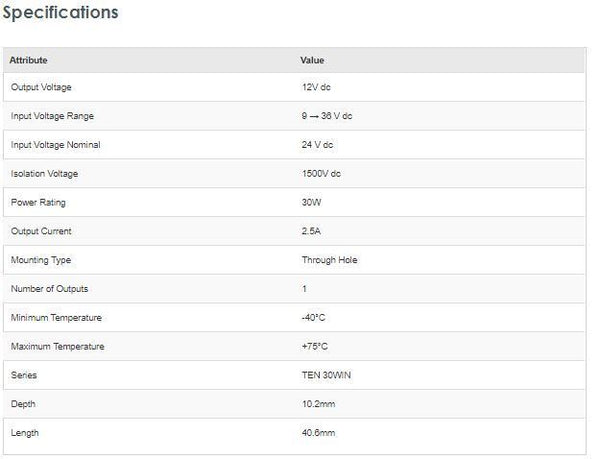
Task: Click the +75°C maximum temperature value
Action: coord(314,347)
